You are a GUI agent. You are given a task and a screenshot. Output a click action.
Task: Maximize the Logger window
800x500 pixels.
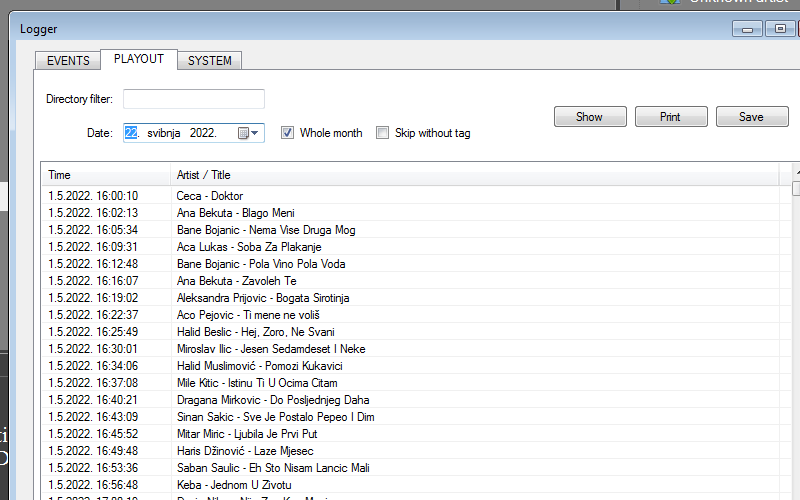pyautogui.click(x=779, y=29)
